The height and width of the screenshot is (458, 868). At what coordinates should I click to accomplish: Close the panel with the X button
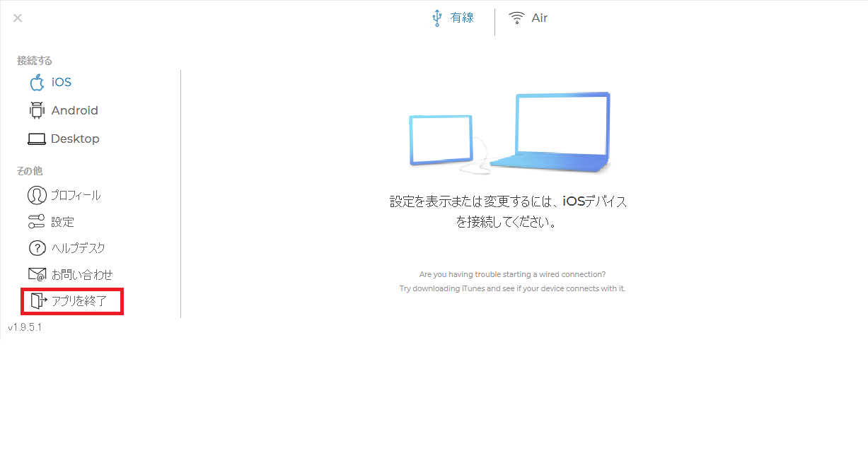(18, 18)
